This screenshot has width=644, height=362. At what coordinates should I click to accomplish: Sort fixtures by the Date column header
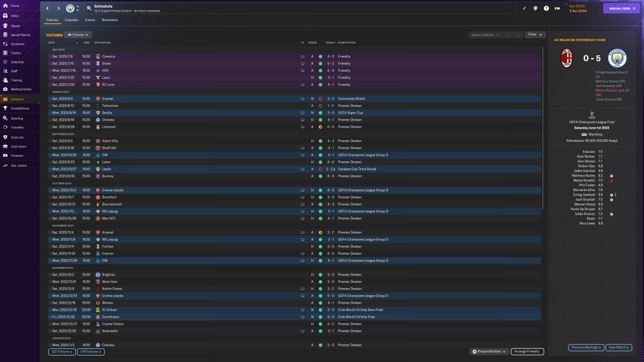point(52,43)
